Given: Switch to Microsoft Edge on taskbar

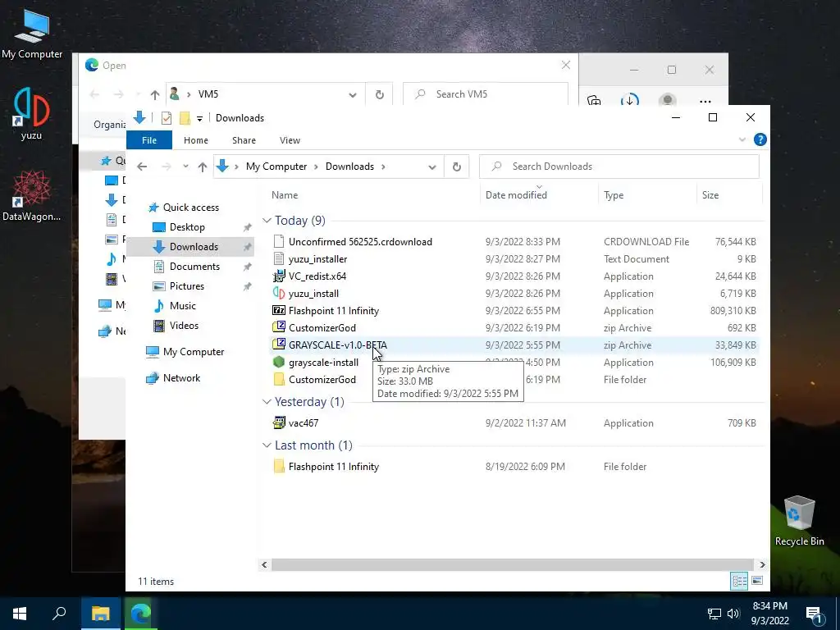Looking at the screenshot, I should (141, 614).
